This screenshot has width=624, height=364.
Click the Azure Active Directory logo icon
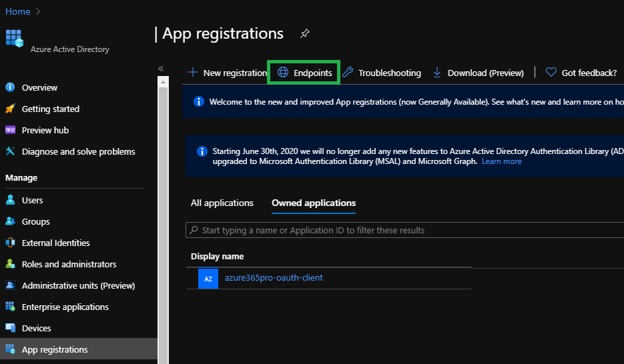pyautogui.click(x=14, y=39)
